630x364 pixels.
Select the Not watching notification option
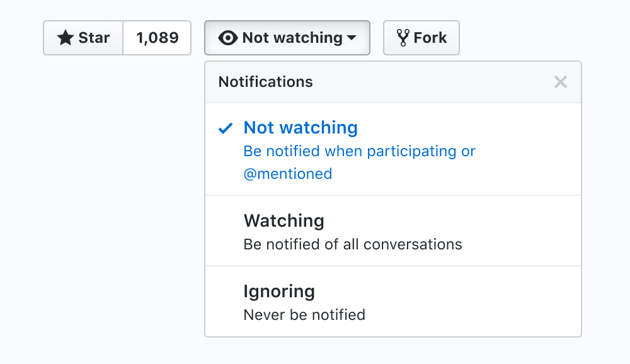[301, 128]
